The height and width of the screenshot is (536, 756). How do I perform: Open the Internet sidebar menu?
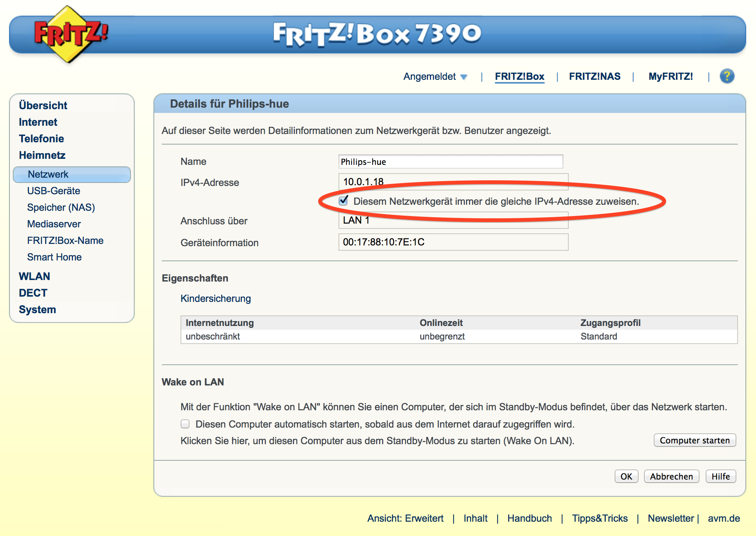coord(38,122)
